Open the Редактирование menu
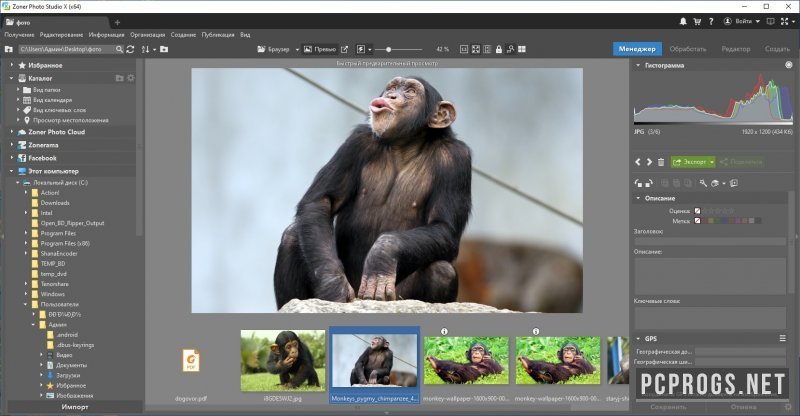Image resolution: width=800 pixels, height=416 pixels. pos(61,35)
